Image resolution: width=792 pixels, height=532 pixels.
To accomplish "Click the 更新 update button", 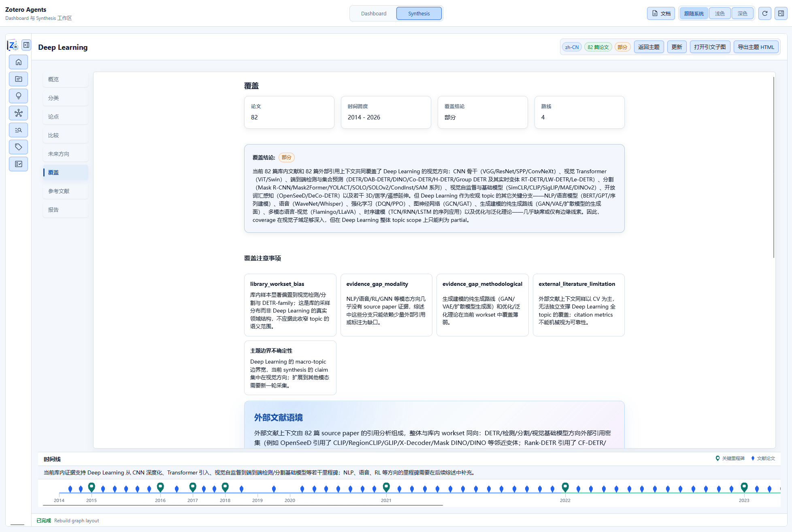I will [x=677, y=47].
